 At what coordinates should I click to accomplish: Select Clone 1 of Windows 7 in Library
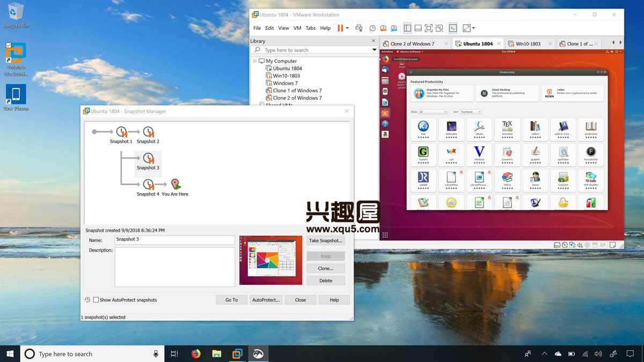point(294,91)
